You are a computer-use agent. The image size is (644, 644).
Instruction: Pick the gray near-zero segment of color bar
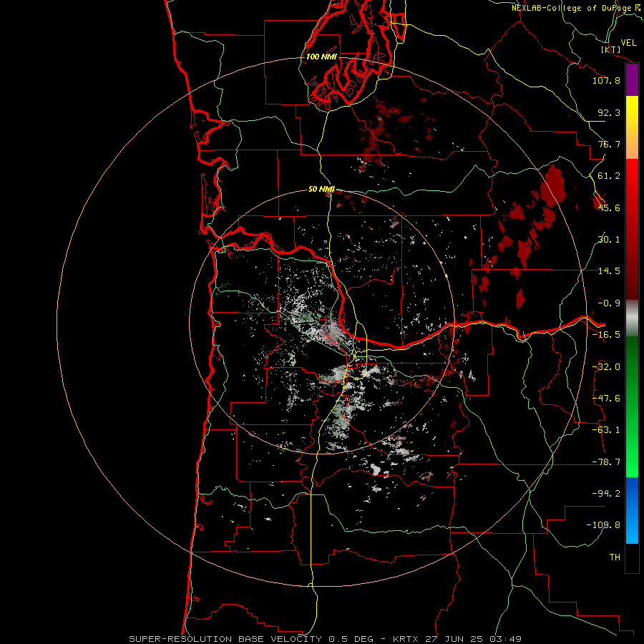(632, 318)
